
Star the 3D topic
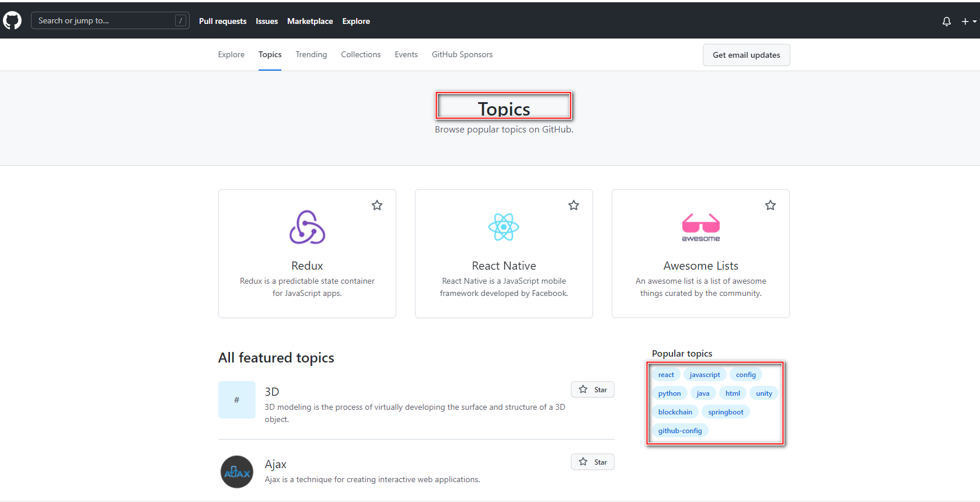pyautogui.click(x=592, y=389)
